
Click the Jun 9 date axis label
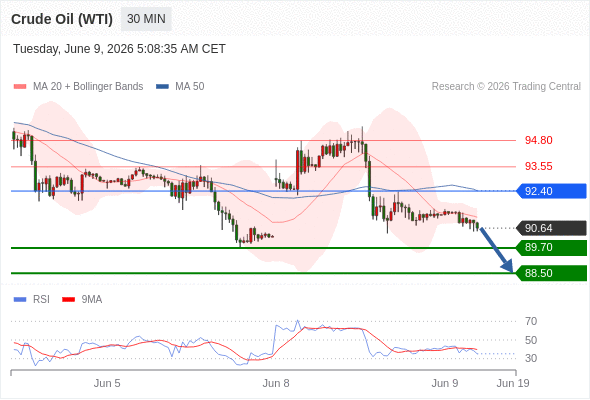tap(445, 383)
